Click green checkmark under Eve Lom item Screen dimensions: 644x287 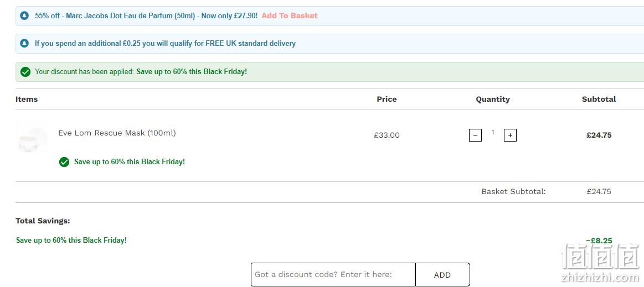(64, 162)
